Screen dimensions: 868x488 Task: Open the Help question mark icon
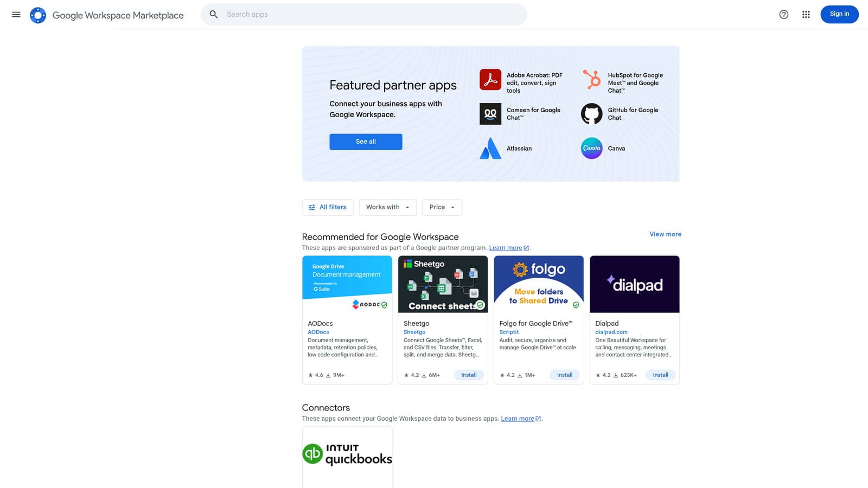[784, 15]
